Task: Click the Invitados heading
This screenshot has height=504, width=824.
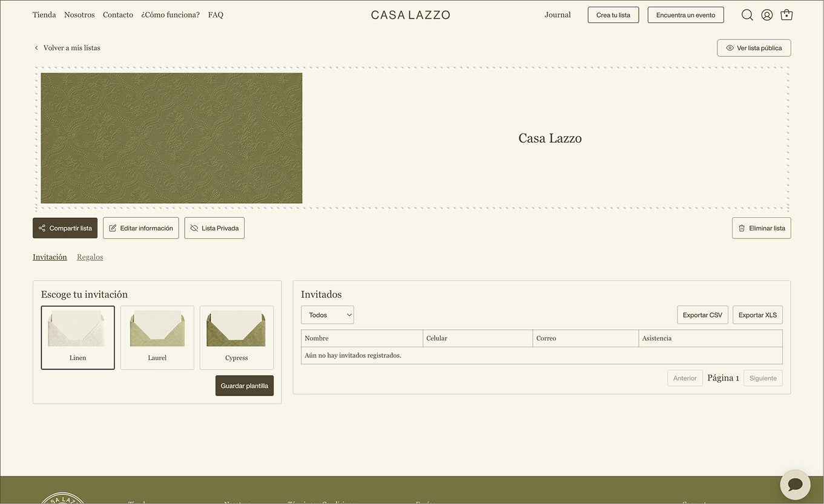Action: pyautogui.click(x=321, y=295)
